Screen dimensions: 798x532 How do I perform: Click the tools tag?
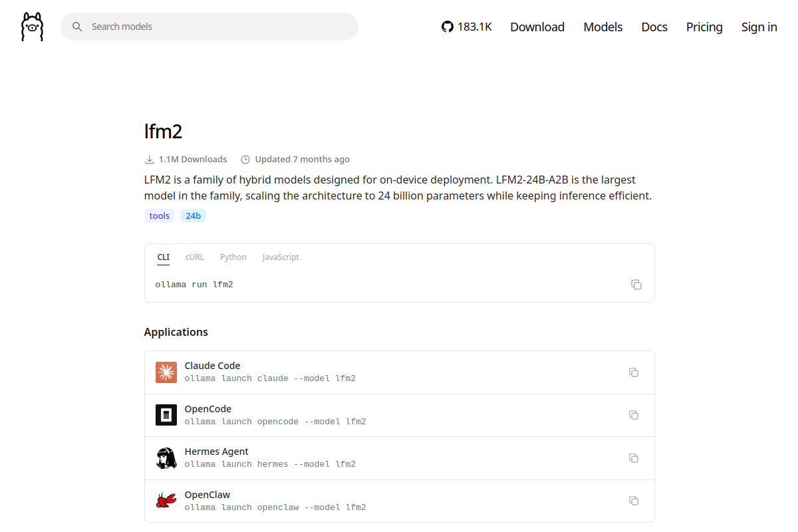pyautogui.click(x=160, y=216)
